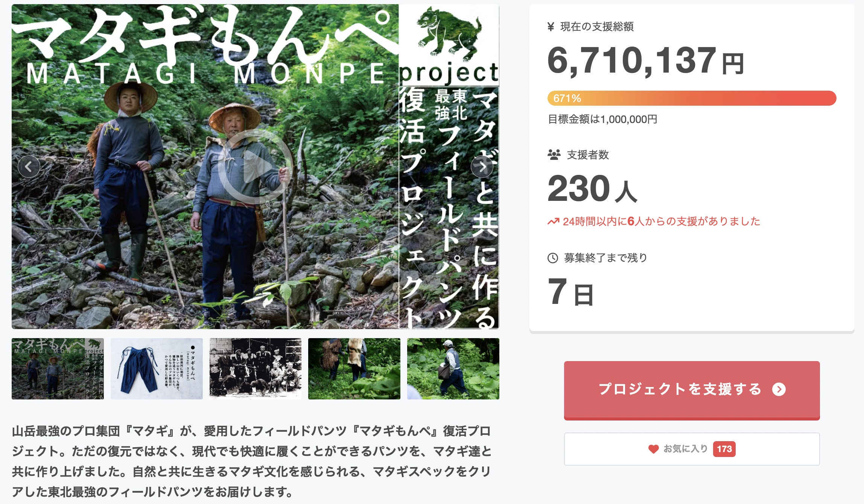Viewport: 864px width, 504px height.
Task: Click the red trending-up arrow icon
Action: tap(553, 222)
